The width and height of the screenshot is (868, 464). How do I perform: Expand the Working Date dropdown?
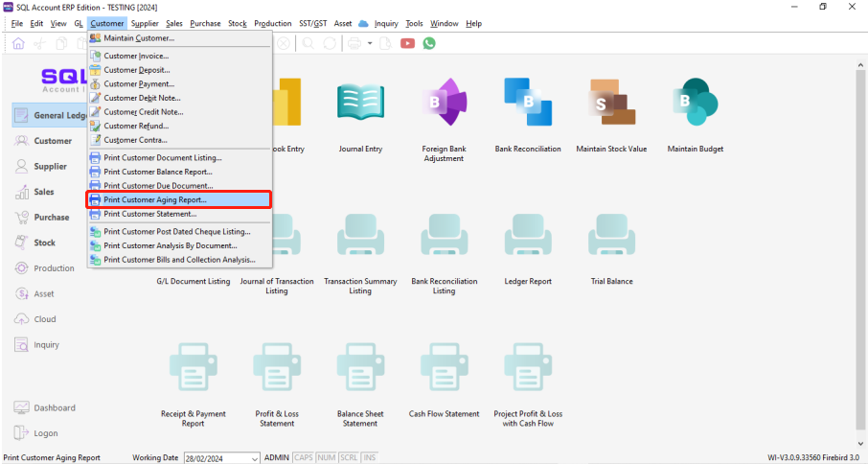tap(254, 458)
